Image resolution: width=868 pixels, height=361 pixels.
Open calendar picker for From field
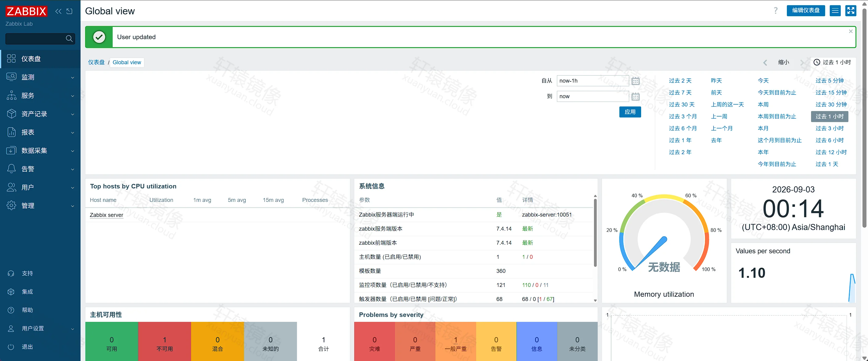click(636, 81)
